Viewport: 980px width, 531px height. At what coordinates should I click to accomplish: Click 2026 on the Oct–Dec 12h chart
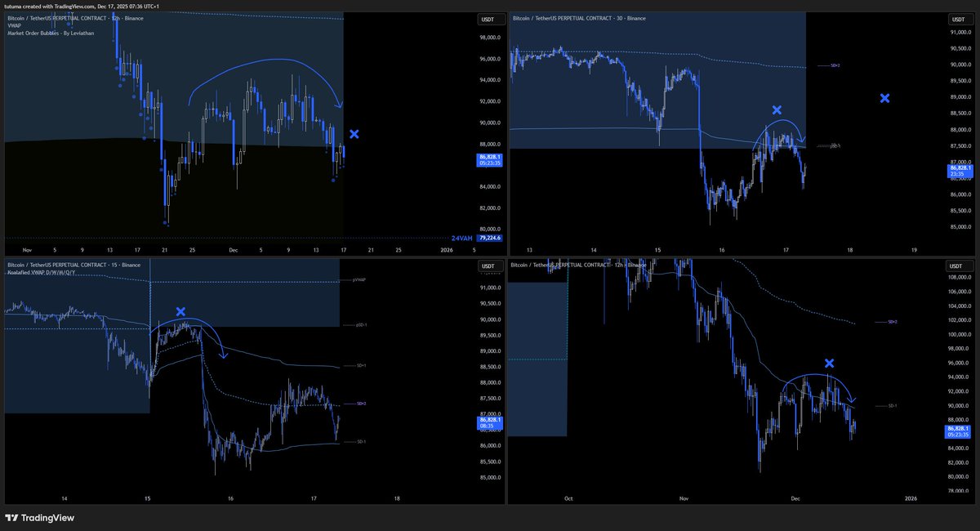click(x=911, y=498)
